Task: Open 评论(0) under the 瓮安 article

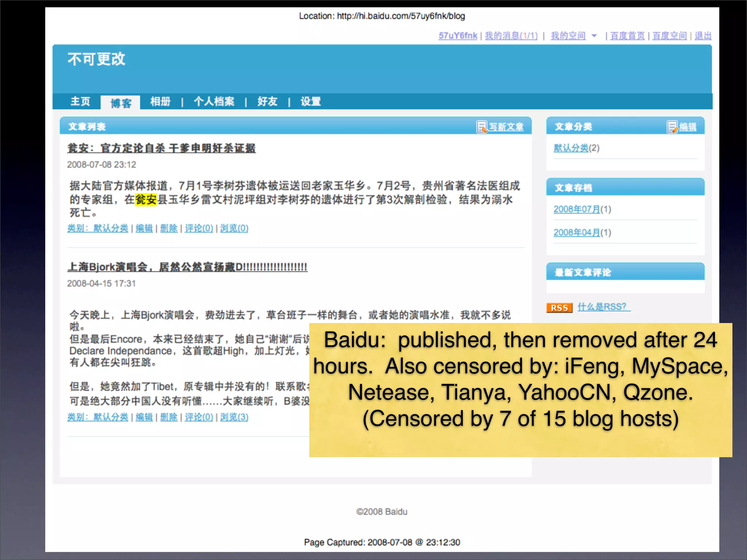Action: click(199, 228)
